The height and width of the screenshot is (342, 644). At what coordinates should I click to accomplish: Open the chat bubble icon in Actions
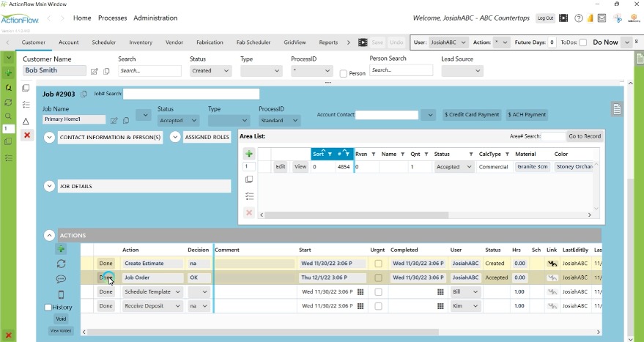[62, 279]
